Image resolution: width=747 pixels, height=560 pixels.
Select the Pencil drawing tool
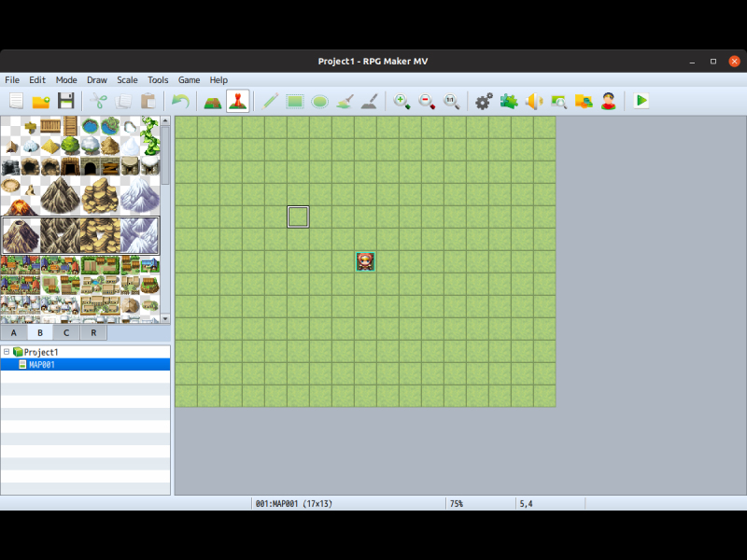[272, 101]
